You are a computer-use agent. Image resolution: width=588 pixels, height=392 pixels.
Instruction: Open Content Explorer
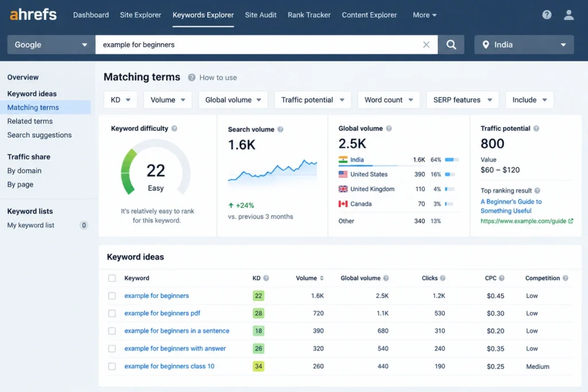point(369,15)
